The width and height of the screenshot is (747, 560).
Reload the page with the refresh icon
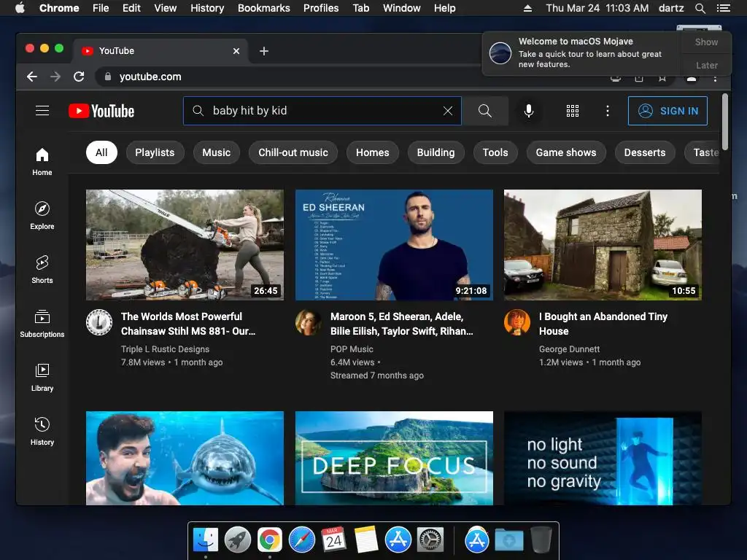pos(79,77)
